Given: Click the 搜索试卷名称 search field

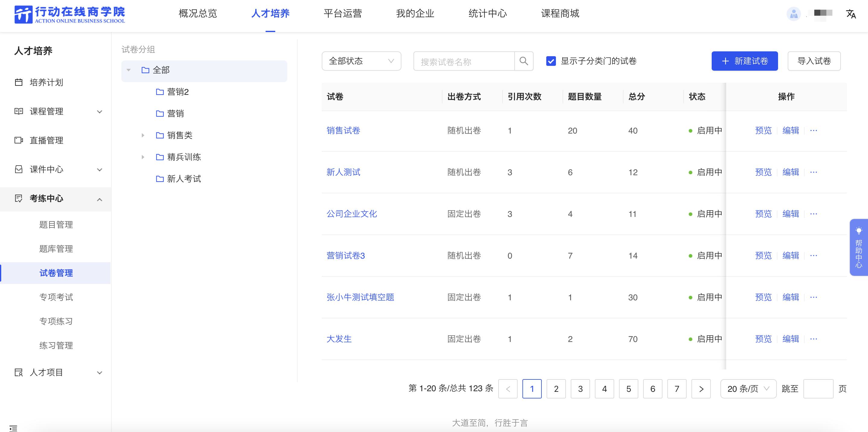Looking at the screenshot, I should tap(464, 61).
